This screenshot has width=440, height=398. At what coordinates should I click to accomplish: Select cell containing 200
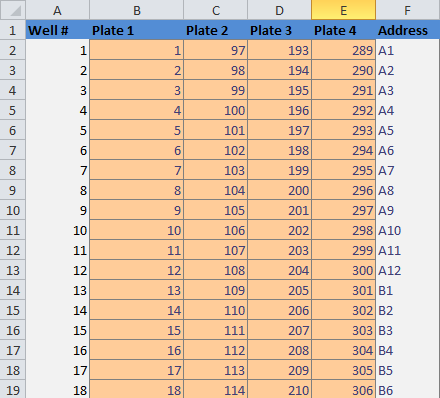280,190
